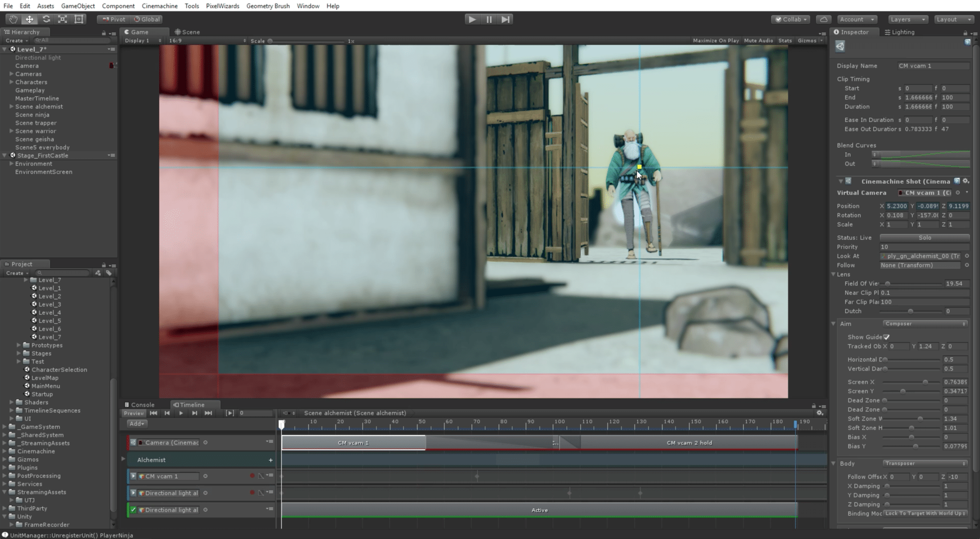Open the Geometry Brush menu
The height and width of the screenshot is (539, 980).
pyautogui.click(x=268, y=6)
